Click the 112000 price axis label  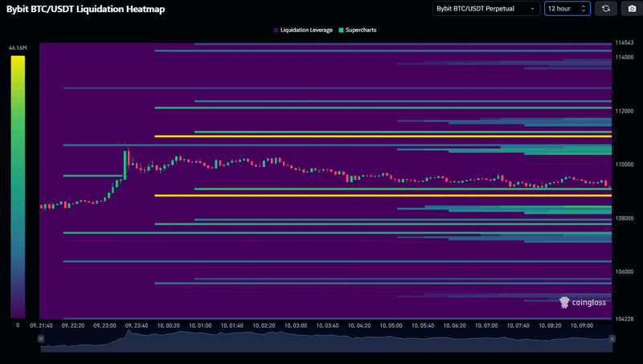pos(625,111)
